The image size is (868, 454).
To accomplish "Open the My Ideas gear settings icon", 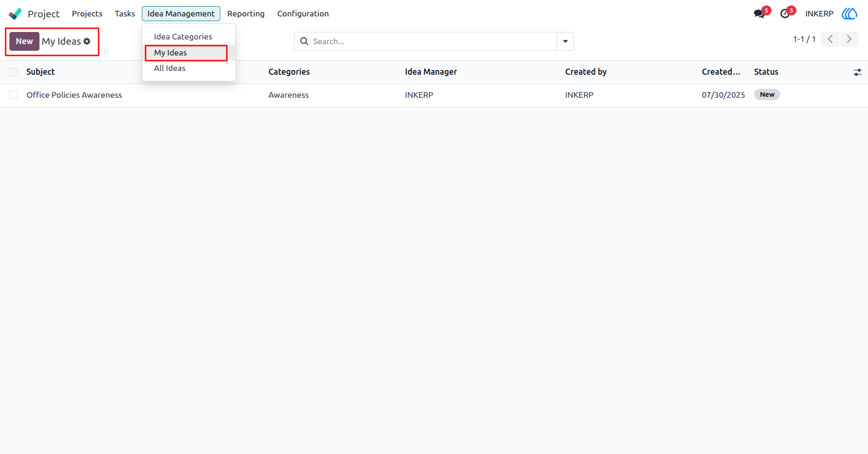I will 87,41.
